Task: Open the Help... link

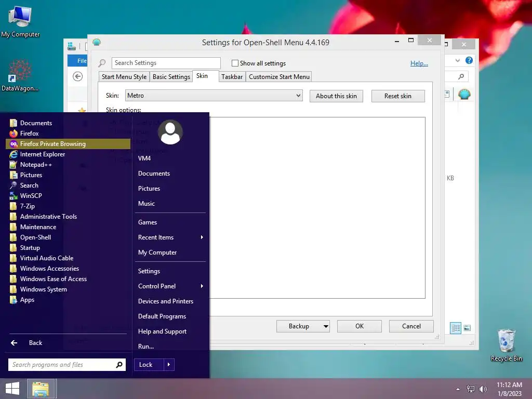Action: [x=419, y=63]
